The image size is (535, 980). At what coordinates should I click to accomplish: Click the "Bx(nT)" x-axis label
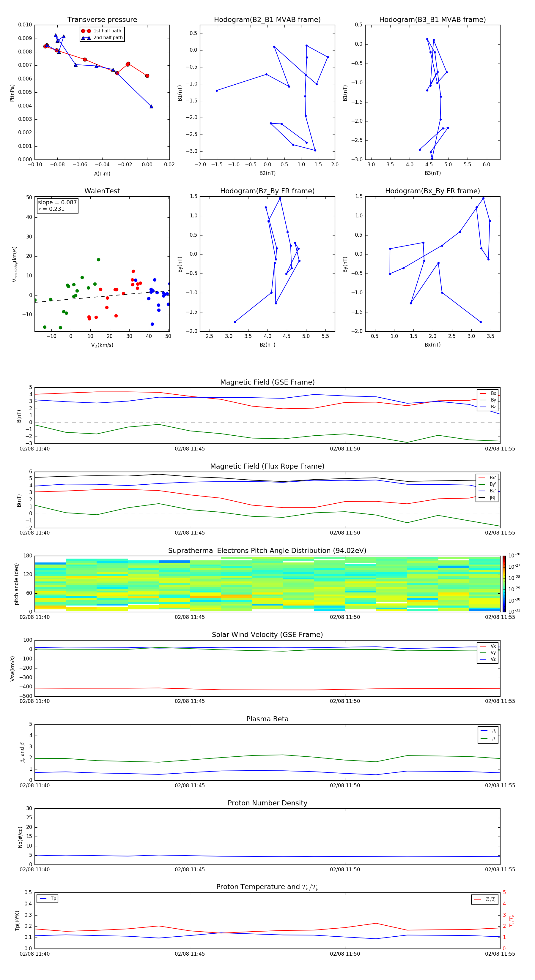pos(432,345)
